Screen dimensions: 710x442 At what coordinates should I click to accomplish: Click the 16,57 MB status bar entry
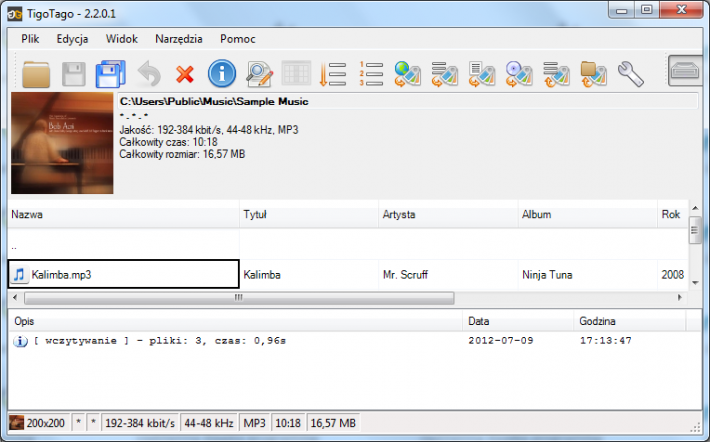pos(333,423)
